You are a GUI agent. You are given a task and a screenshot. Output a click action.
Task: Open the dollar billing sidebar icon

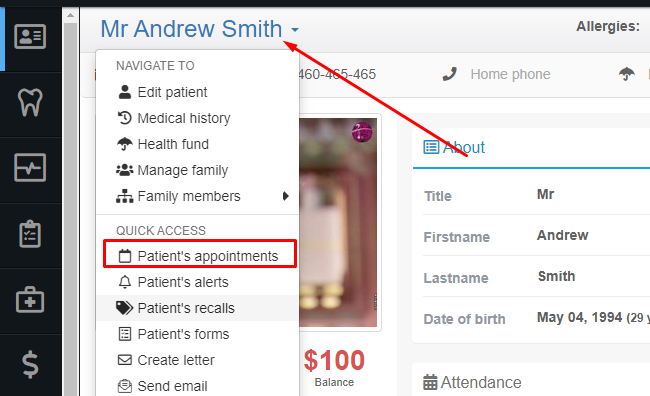click(30, 364)
